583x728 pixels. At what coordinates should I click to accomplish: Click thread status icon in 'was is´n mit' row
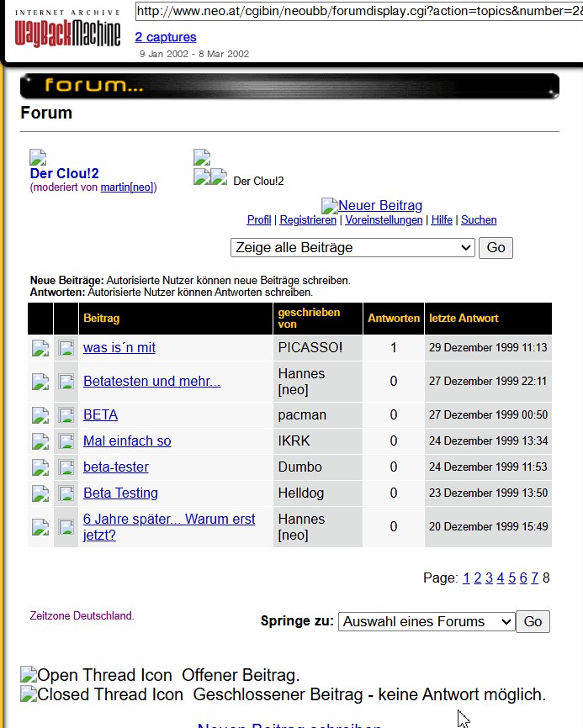[x=40, y=348]
